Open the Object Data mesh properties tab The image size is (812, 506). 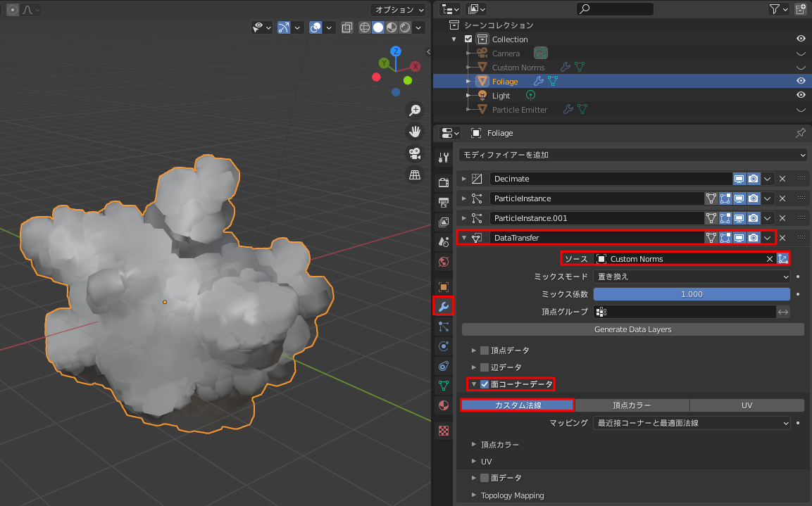444,386
